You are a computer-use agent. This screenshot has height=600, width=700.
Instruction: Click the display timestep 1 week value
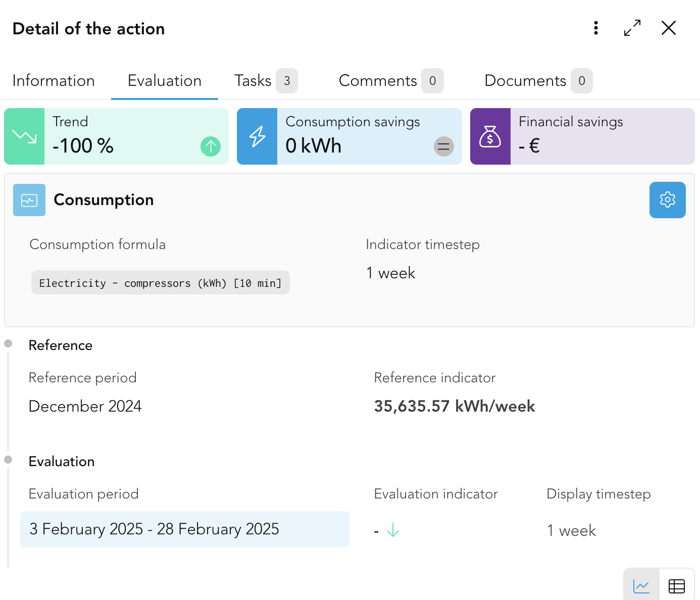(x=572, y=531)
